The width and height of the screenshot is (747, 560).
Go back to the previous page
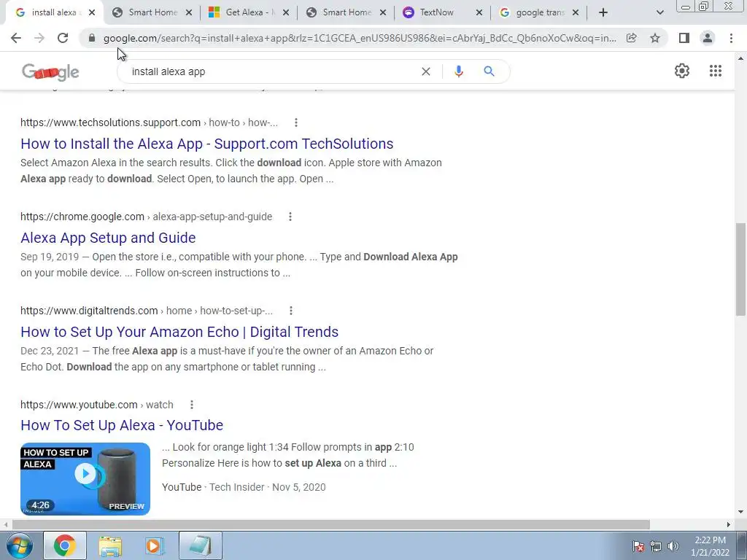(x=16, y=38)
